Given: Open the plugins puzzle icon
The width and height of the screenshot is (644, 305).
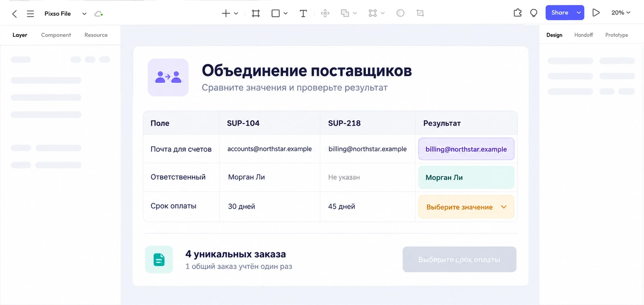Looking at the screenshot, I should click(x=518, y=13).
